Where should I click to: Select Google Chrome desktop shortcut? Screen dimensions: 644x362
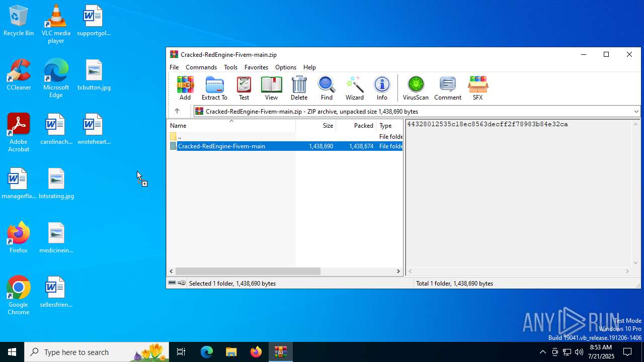click(19, 296)
